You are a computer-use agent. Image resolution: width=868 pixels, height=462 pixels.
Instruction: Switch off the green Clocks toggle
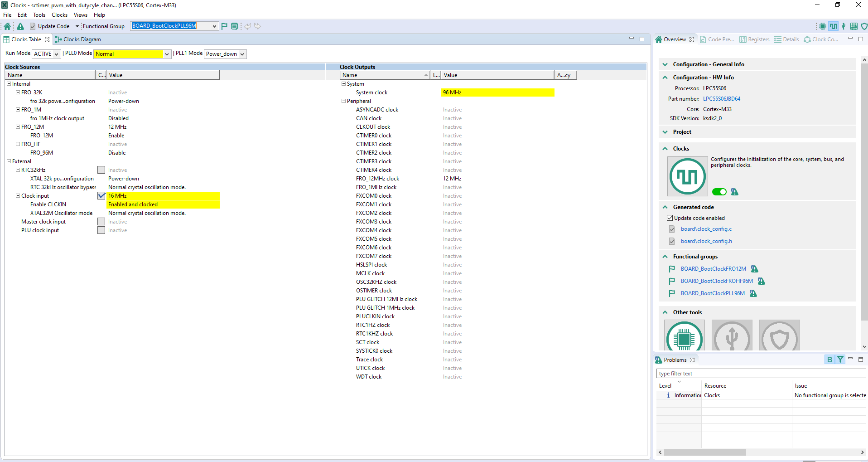[x=719, y=192]
